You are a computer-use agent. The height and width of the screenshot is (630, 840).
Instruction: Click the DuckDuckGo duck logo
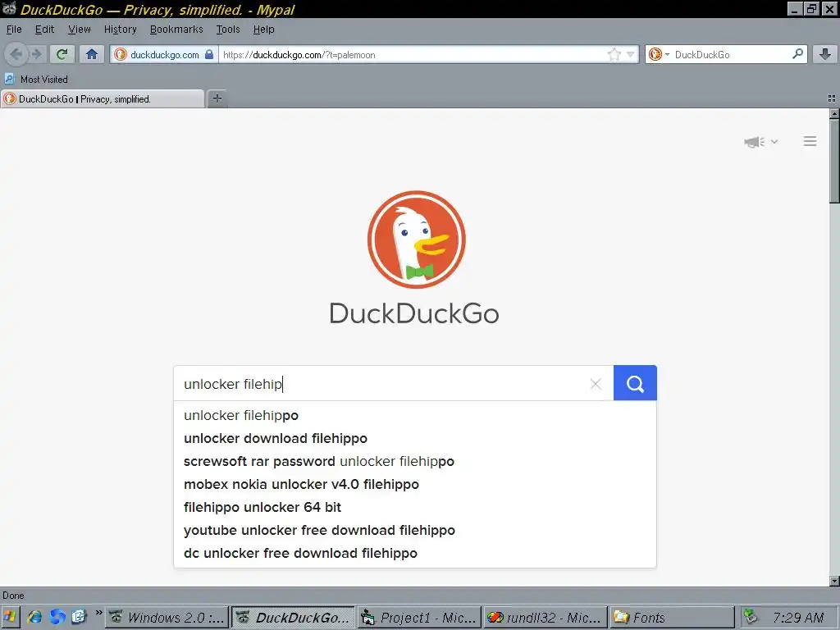coord(416,240)
